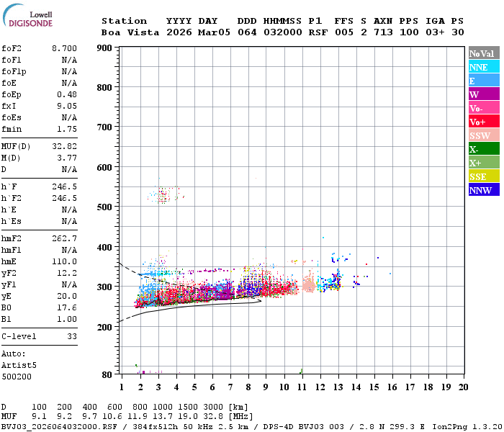Click the dark blue NNW swatch
The width and height of the screenshot is (504, 432).
[x=483, y=190]
